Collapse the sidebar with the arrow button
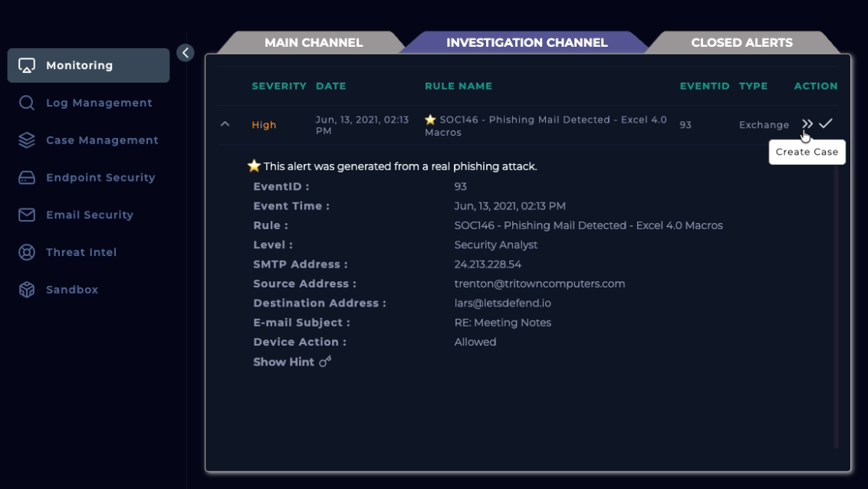This screenshot has height=489, width=868. pyautogui.click(x=185, y=52)
